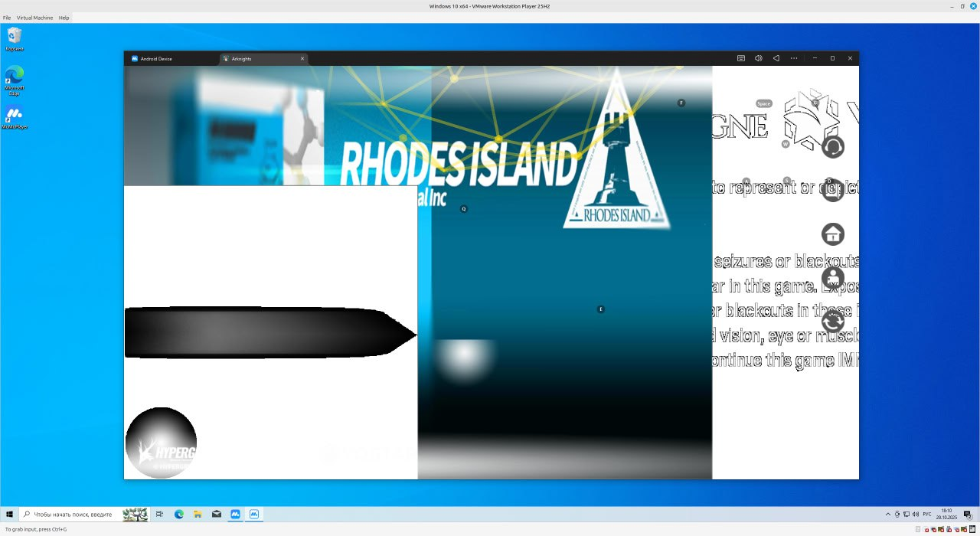Click the Q key mapping marker
The height and width of the screenshot is (536, 980).
[x=463, y=209]
